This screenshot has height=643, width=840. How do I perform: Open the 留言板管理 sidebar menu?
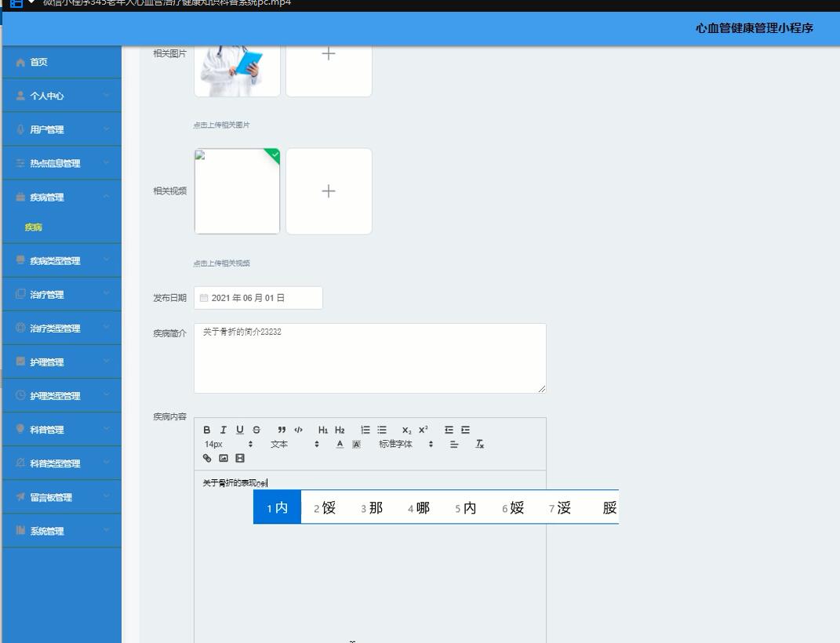[62, 497]
